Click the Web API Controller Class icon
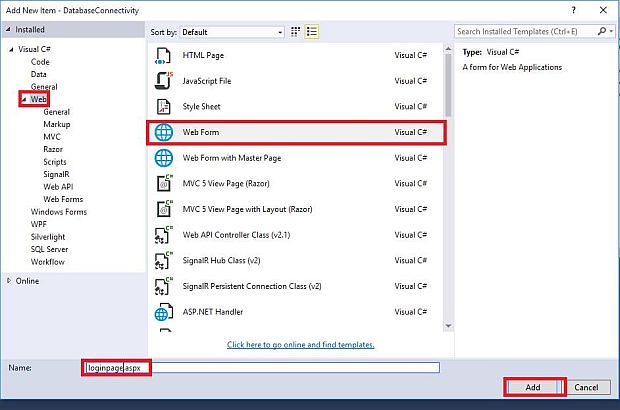 (163, 235)
